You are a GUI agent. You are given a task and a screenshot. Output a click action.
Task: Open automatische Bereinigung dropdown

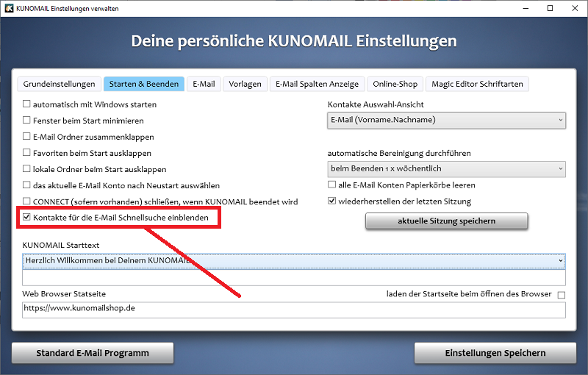(446, 169)
